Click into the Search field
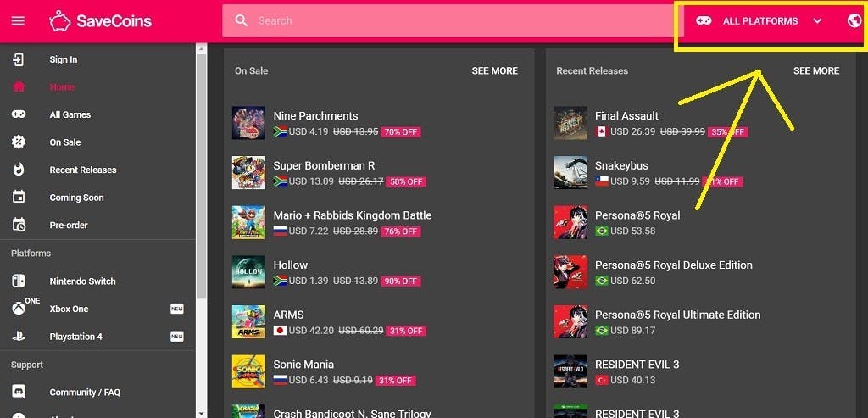The image size is (868, 418). click(453, 21)
